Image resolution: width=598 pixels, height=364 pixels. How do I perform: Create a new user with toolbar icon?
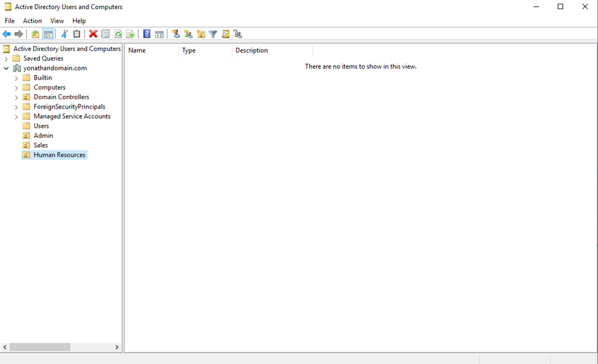(x=176, y=34)
